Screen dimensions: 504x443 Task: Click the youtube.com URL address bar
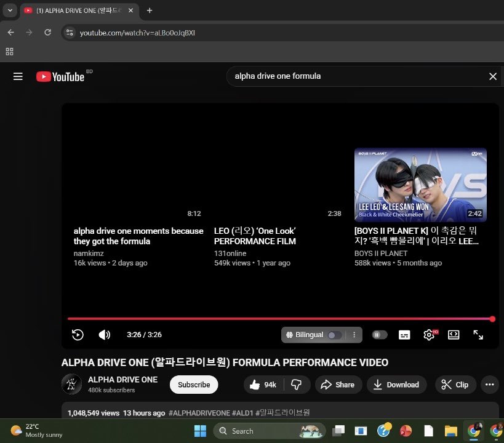tap(137, 33)
